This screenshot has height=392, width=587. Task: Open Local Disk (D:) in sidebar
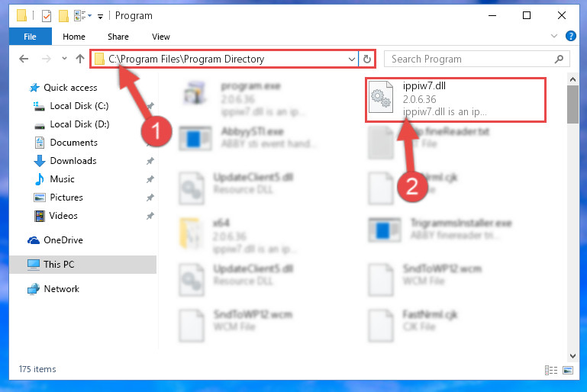point(79,124)
